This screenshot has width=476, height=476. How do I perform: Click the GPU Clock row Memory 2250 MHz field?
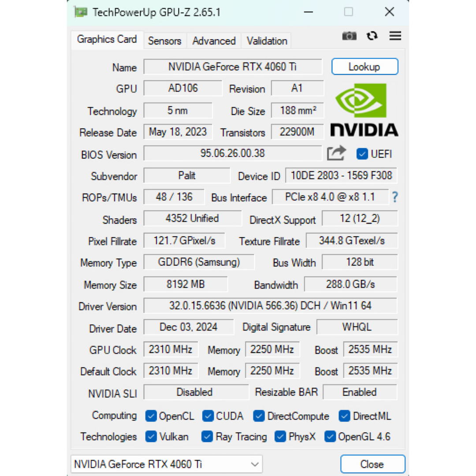click(x=272, y=350)
